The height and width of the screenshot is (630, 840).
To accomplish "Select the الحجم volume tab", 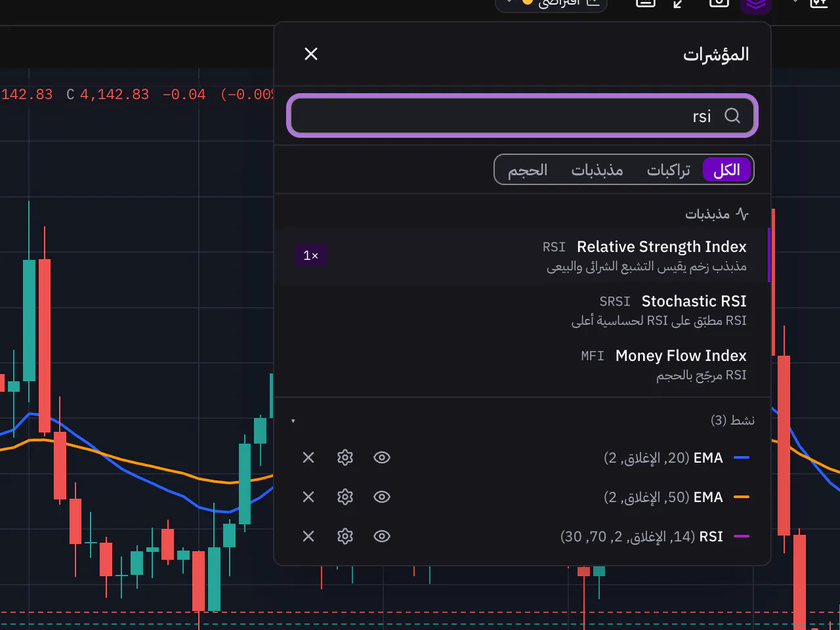I will coord(528,170).
